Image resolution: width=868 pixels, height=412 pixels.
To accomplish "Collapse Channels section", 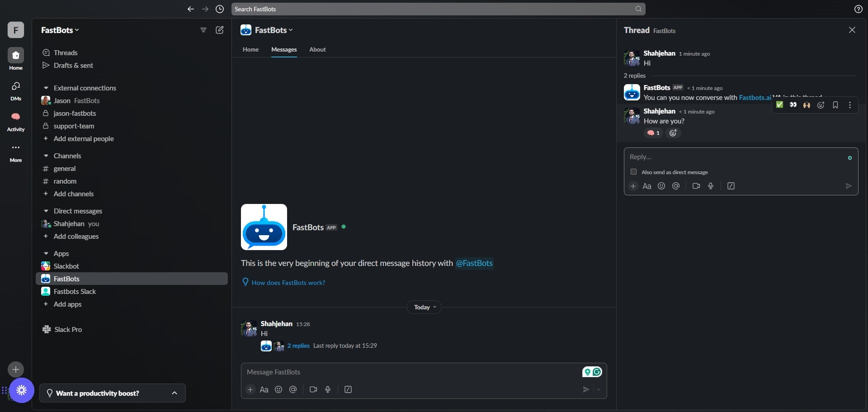I will click(46, 156).
